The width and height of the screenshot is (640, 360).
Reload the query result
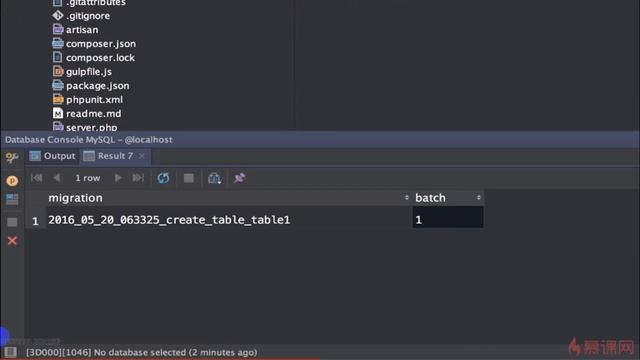pos(163,178)
